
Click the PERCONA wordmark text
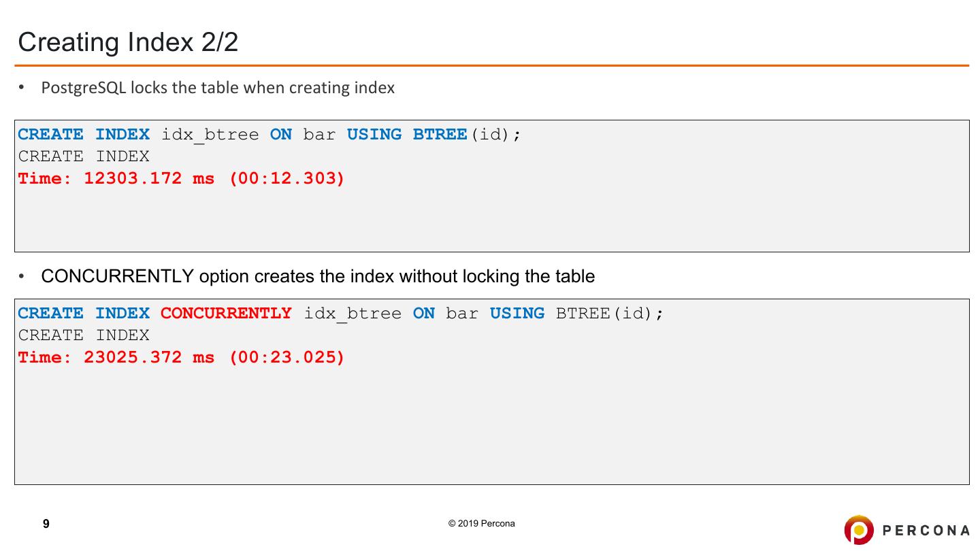pos(926,531)
